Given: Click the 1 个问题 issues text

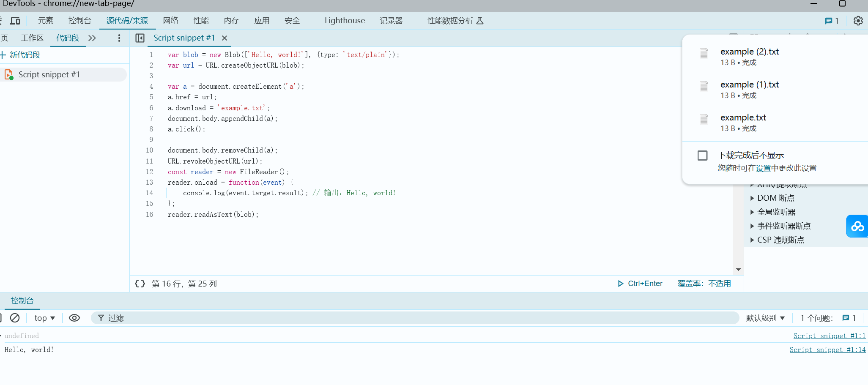Looking at the screenshot, I should click(816, 318).
